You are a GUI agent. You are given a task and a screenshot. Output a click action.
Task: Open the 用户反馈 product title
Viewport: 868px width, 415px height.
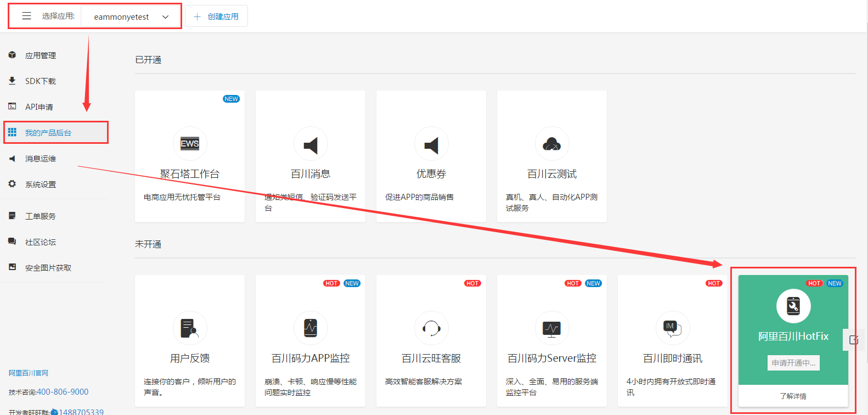point(190,358)
